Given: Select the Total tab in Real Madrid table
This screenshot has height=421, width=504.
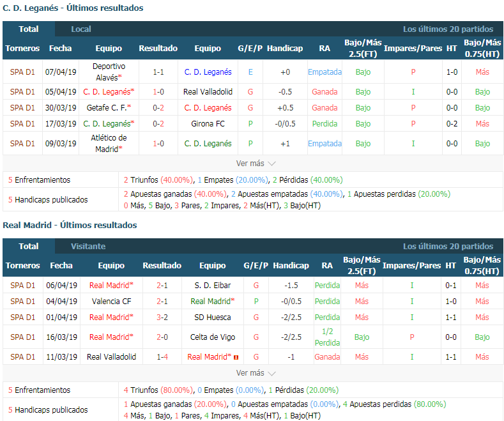Looking at the screenshot, I should (x=29, y=247).
